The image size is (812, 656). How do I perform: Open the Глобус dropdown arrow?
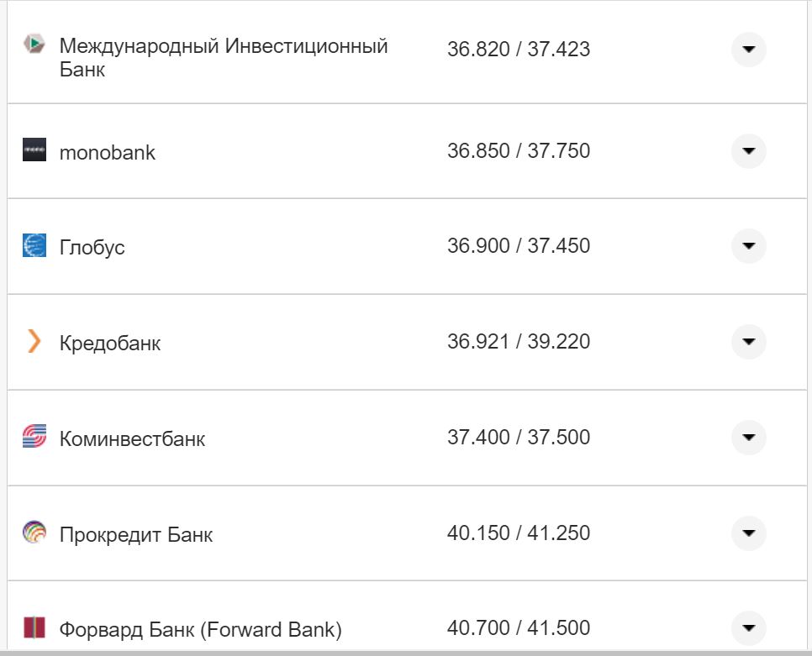(x=747, y=246)
